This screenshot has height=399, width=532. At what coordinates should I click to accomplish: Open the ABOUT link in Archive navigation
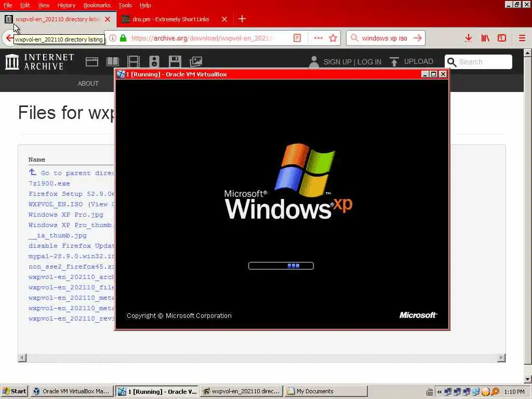click(x=88, y=84)
